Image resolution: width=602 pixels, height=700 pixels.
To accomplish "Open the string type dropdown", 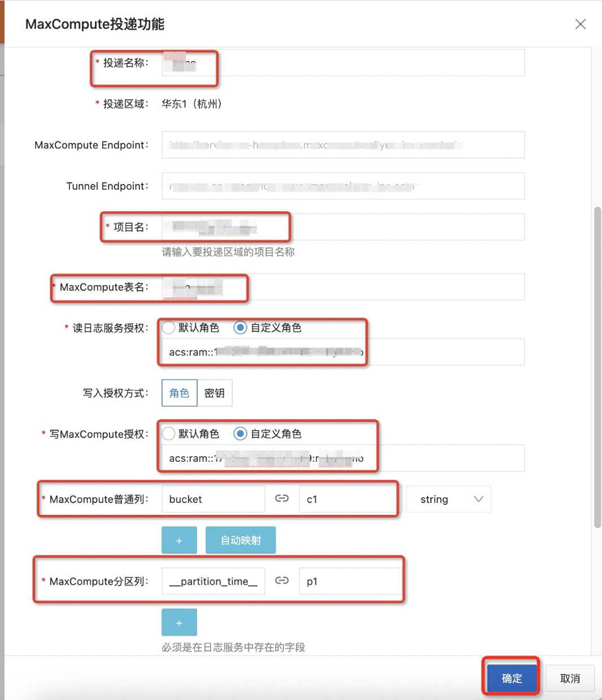I will click(448, 499).
